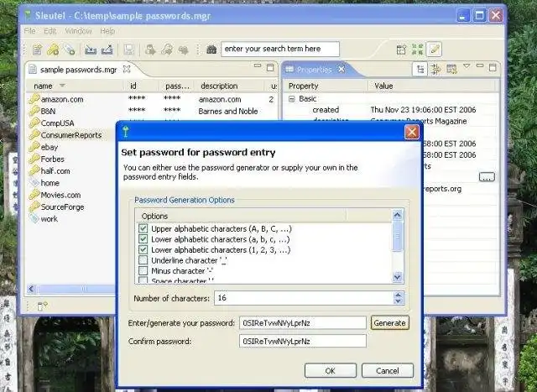This screenshot has height=392, width=537.
Task: Click the name column sort arrow
Action: point(62,86)
